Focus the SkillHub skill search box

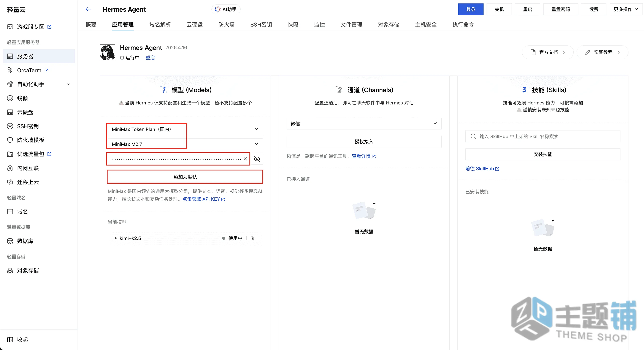click(x=543, y=136)
